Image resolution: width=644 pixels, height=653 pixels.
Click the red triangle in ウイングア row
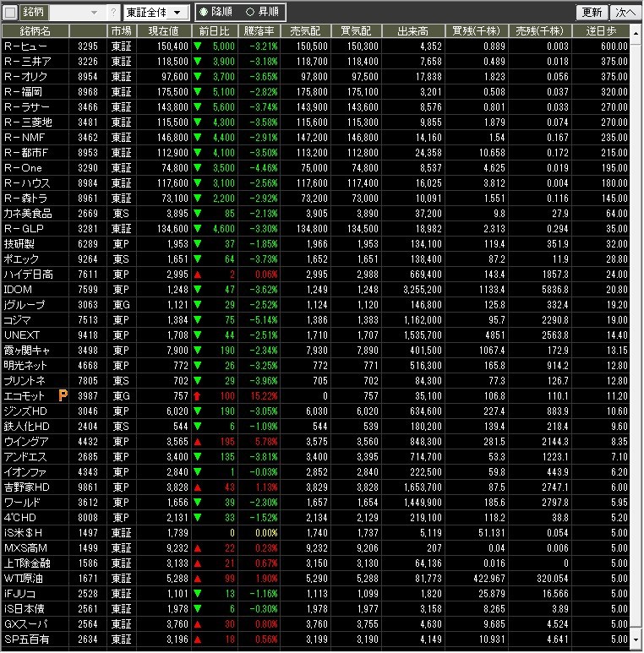[x=198, y=442]
